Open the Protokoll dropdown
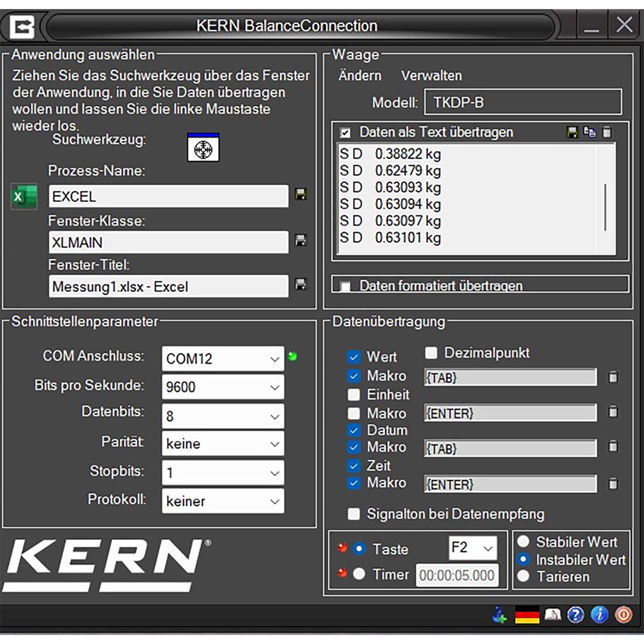The width and height of the screenshot is (644, 644). (x=223, y=501)
